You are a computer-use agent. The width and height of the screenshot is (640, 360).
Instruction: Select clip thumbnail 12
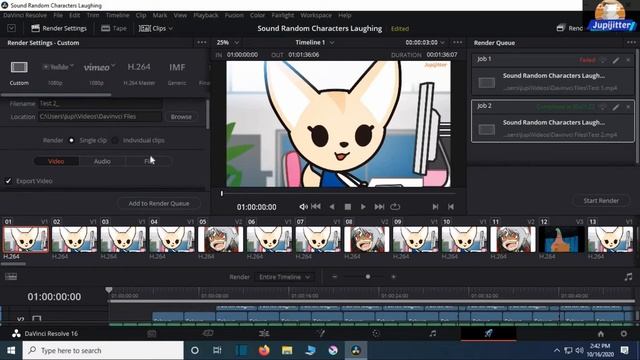click(x=561, y=240)
